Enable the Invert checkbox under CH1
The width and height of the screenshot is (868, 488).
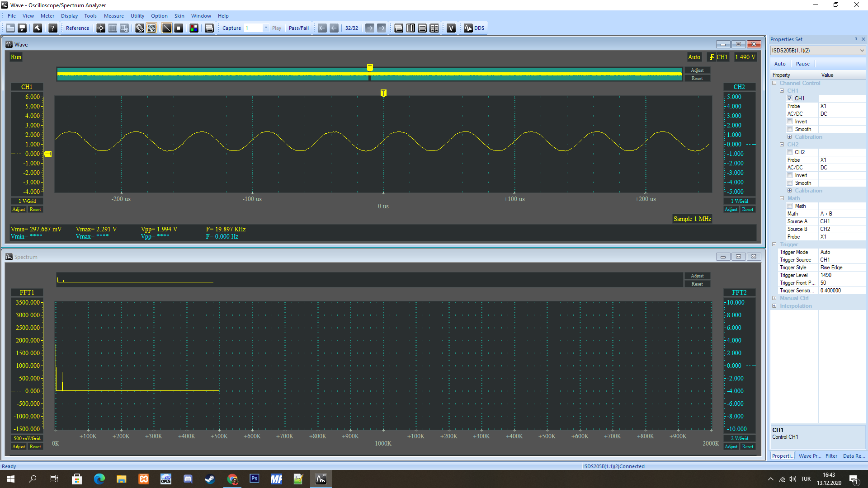point(790,122)
